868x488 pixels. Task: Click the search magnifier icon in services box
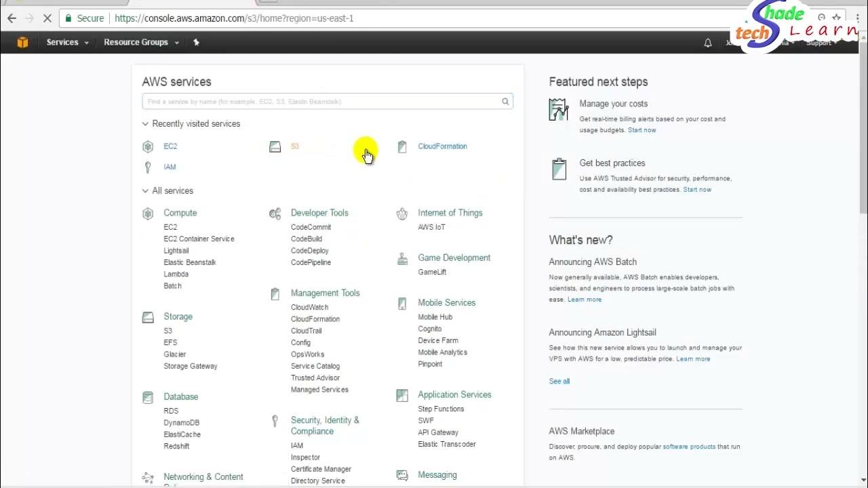505,102
